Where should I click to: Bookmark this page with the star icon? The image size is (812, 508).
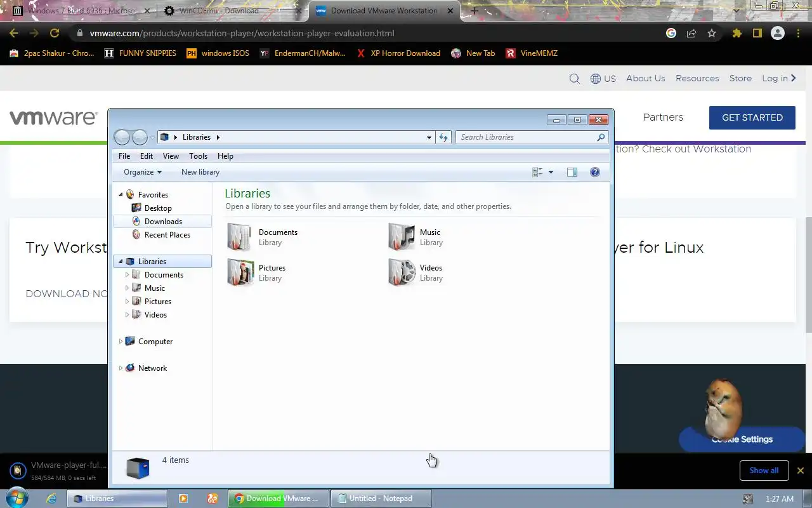(712, 33)
